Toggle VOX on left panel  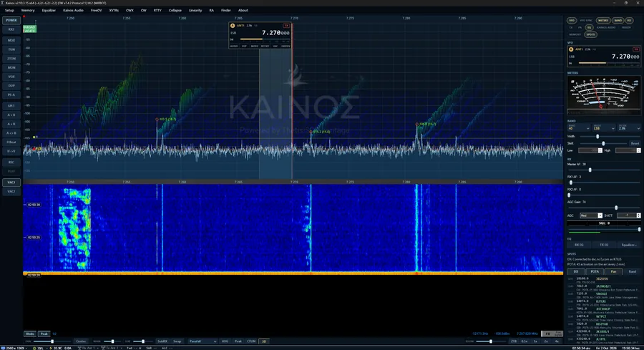coord(11,77)
